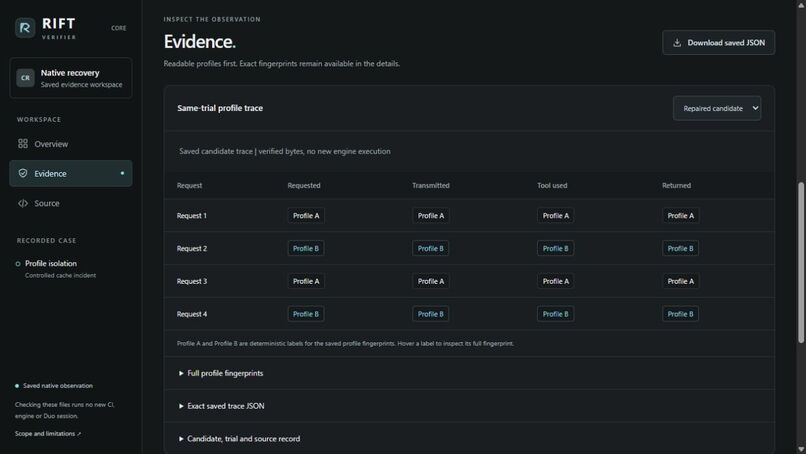The image size is (806, 454).
Task: Open Source in the sidebar
Action: point(70,203)
